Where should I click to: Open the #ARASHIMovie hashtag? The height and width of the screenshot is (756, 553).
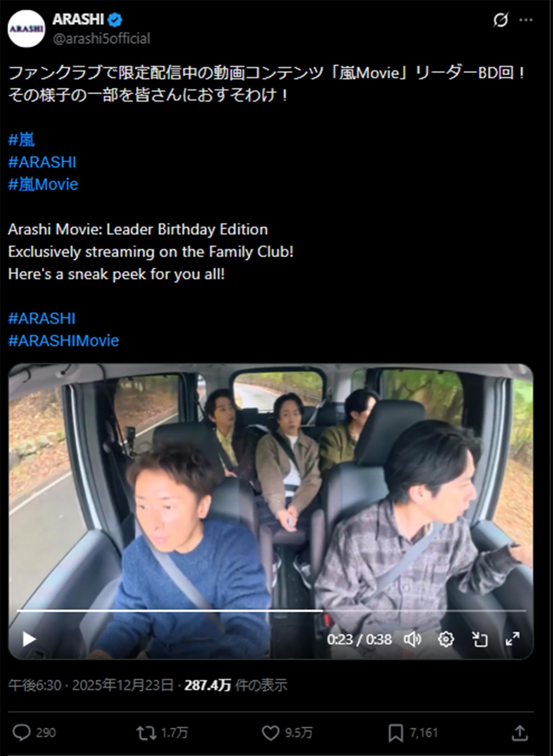tap(64, 340)
